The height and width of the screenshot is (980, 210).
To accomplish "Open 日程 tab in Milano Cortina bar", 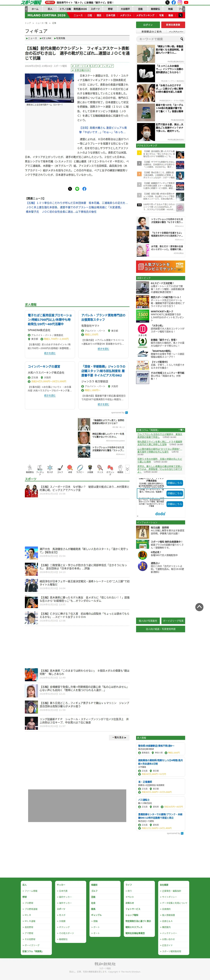I will pos(90,15).
